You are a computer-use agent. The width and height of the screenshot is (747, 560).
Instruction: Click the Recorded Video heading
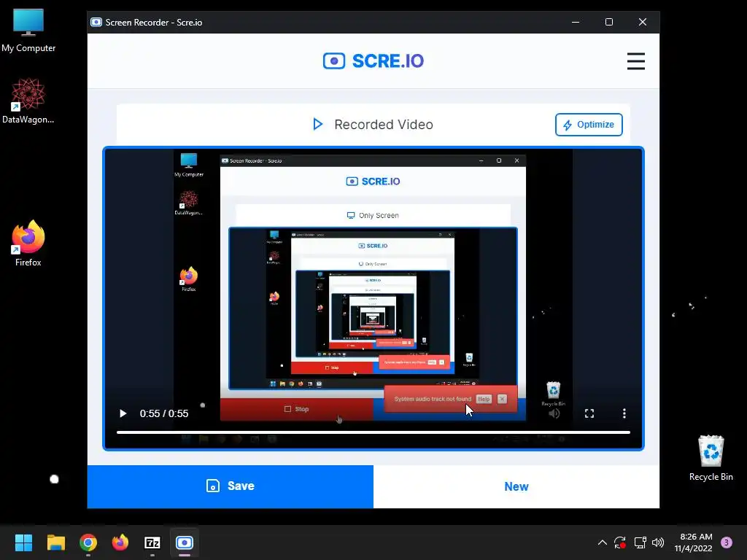click(384, 125)
